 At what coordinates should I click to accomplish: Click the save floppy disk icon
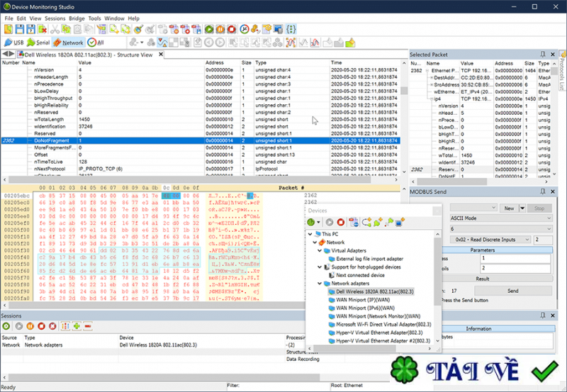[x=21, y=30]
